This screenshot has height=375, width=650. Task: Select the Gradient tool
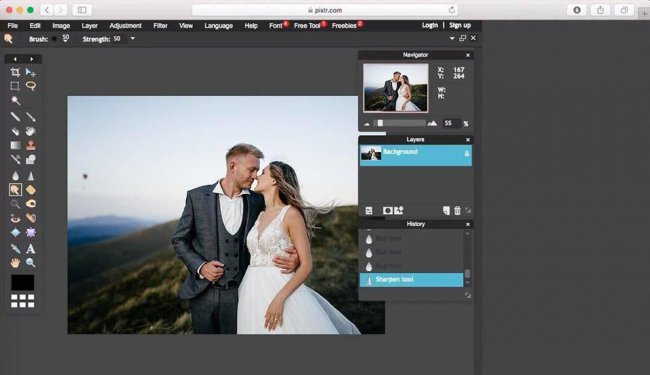15,145
